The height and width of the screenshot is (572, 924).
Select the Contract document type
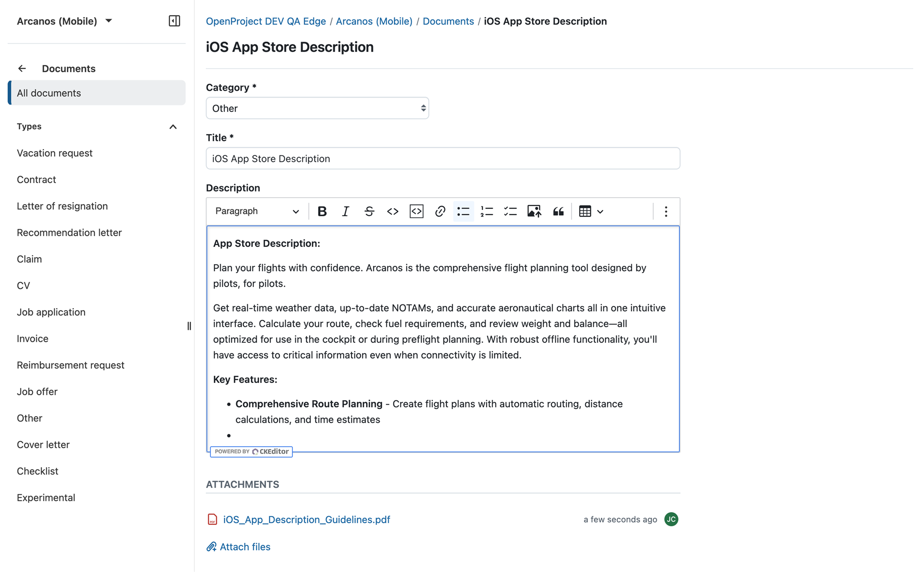pos(36,179)
